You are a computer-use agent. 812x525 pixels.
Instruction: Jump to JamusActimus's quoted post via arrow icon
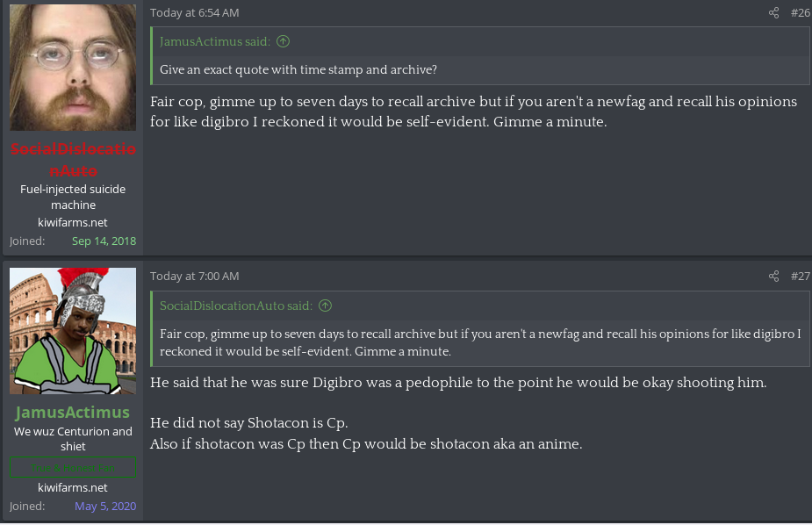point(284,42)
